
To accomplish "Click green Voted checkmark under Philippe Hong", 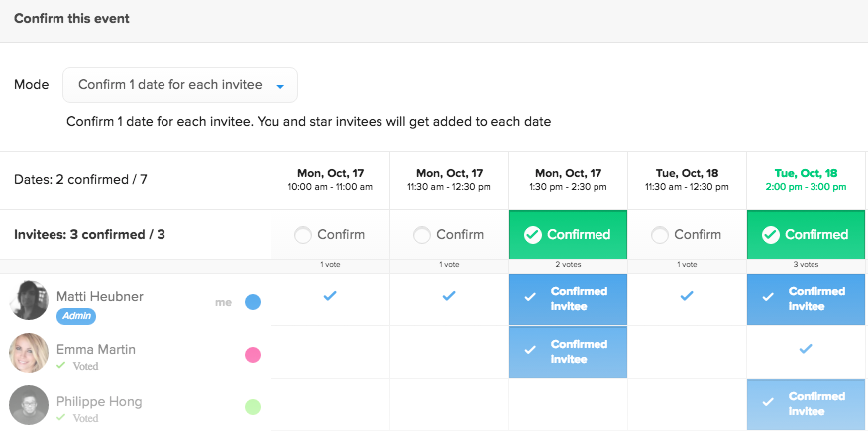I will click(60, 417).
